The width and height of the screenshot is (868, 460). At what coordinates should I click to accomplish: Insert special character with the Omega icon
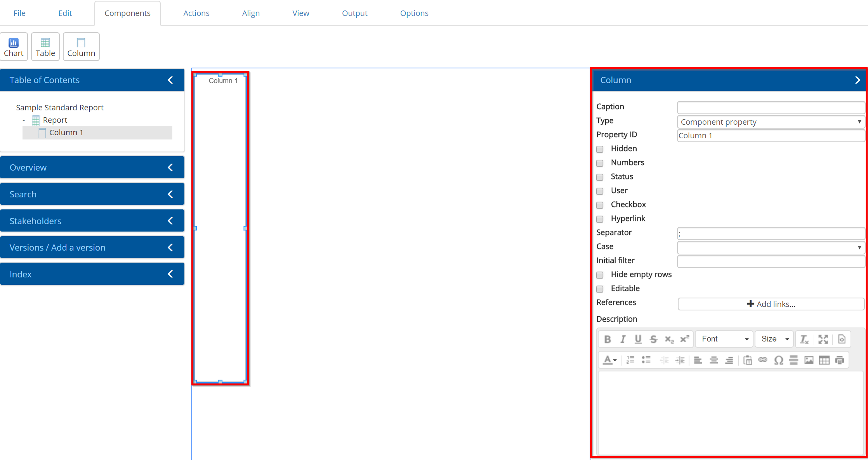(x=778, y=360)
